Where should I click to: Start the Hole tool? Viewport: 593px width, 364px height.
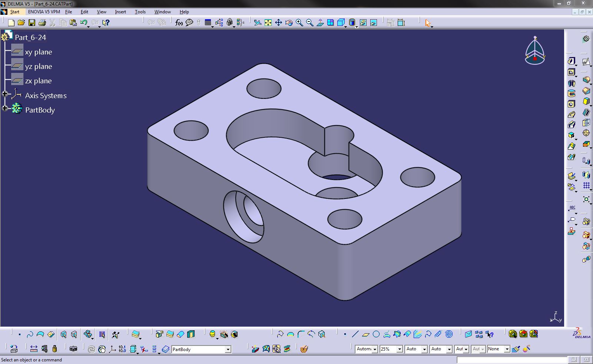pos(572,104)
